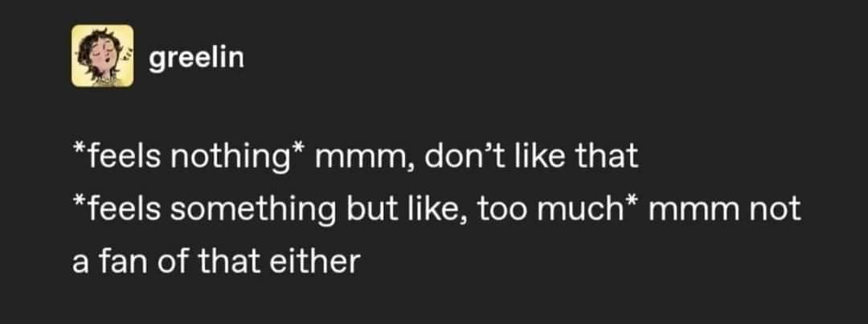This screenshot has width=868, height=324.
Task: Click the word "but" in second line
Action: 371,210
